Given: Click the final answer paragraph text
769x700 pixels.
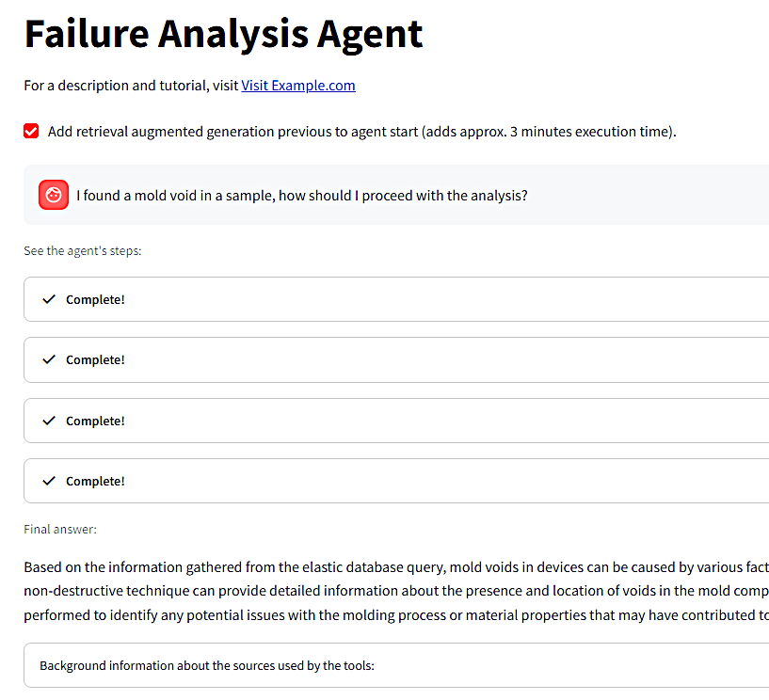Looking at the screenshot, I should [x=395, y=591].
